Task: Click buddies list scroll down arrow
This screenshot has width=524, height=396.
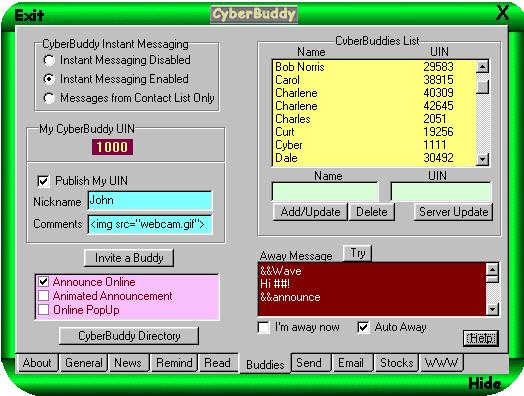Action: click(x=482, y=159)
